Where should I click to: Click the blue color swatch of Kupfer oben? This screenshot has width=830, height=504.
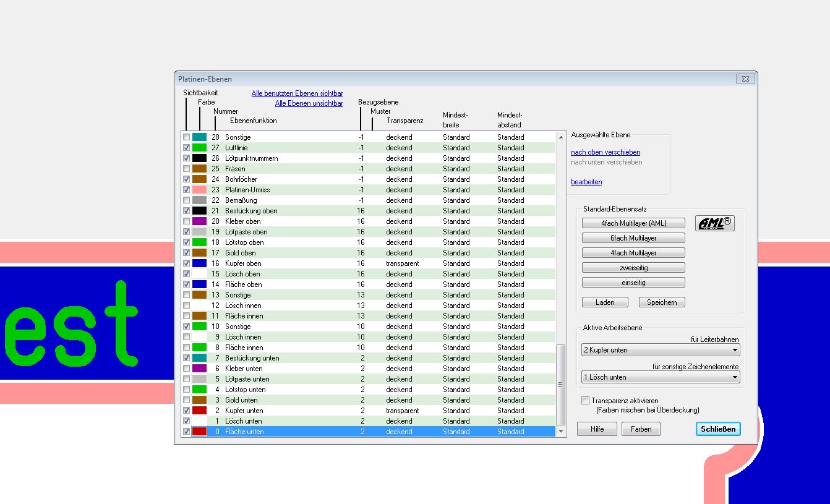(199, 263)
